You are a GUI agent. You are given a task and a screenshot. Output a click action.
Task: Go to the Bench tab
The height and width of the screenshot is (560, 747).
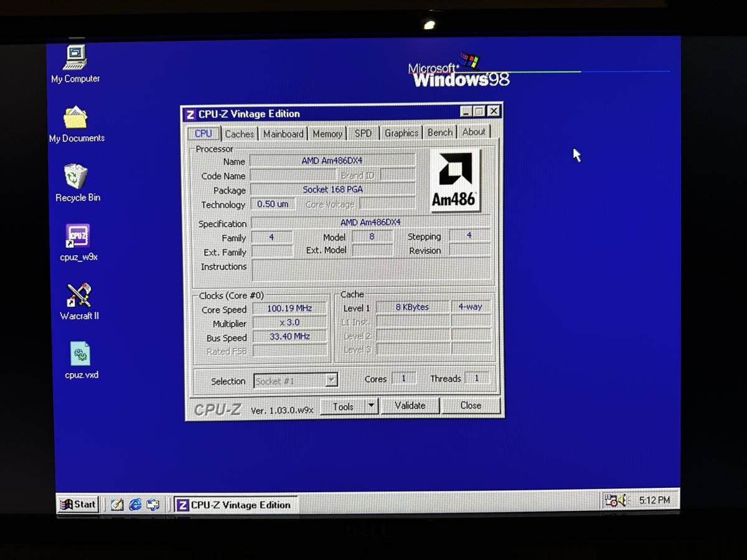click(440, 133)
